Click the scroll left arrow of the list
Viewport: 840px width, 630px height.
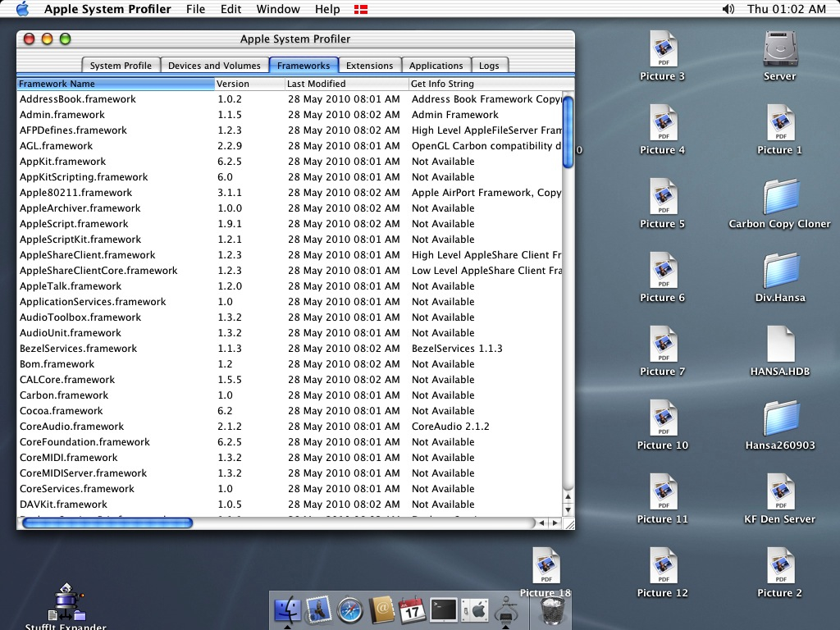[x=542, y=523]
